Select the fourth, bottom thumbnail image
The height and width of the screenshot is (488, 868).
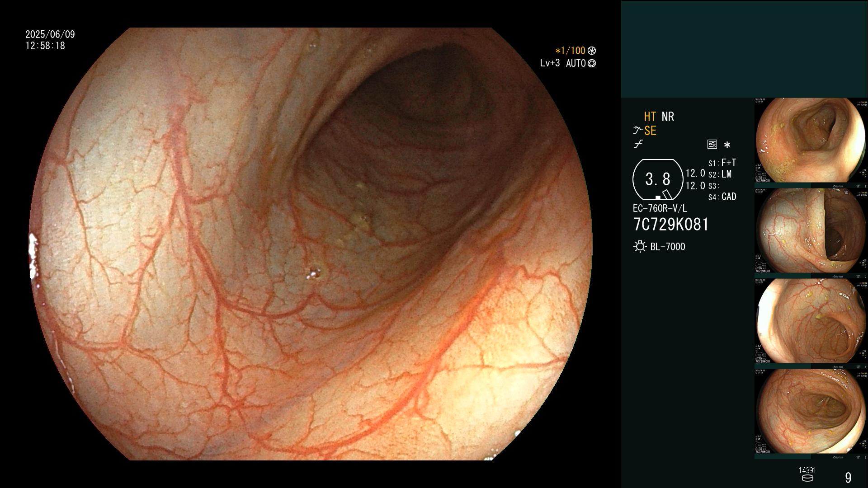point(811,412)
